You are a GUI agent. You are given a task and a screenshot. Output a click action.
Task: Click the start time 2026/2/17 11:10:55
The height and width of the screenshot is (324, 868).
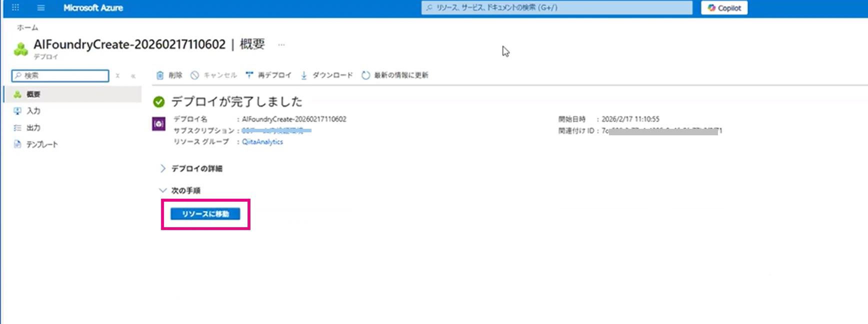pyautogui.click(x=630, y=119)
